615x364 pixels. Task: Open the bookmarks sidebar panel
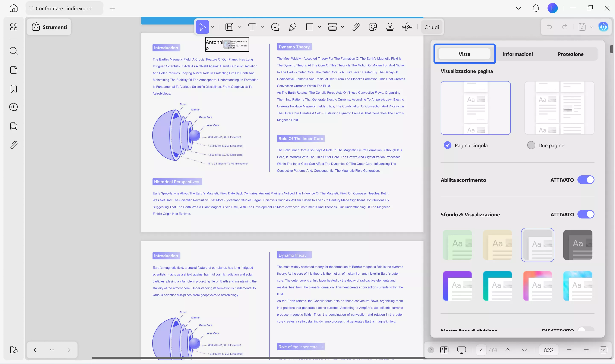click(x=13, y=89)
